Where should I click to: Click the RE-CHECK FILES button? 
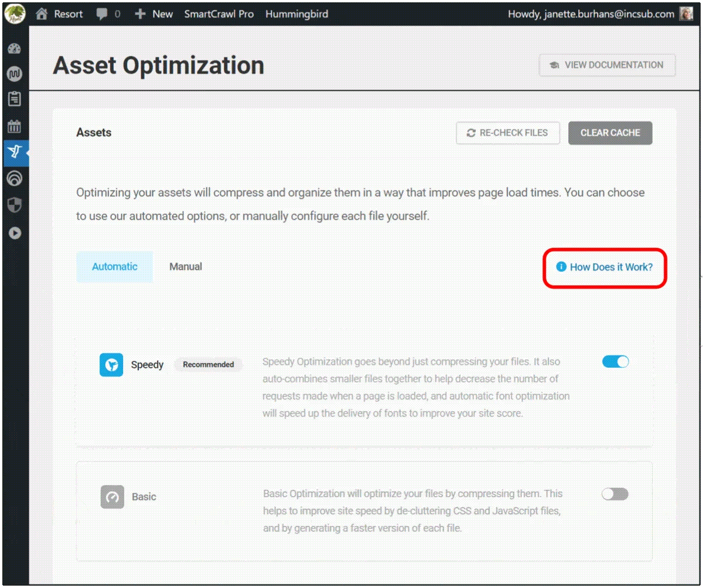pyautogui.click(x=508, y=133)
